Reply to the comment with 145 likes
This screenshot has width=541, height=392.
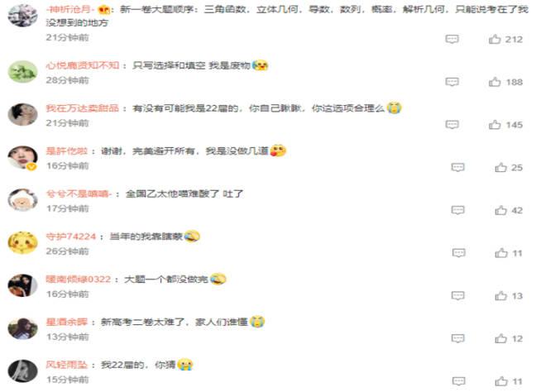point(452,125)
